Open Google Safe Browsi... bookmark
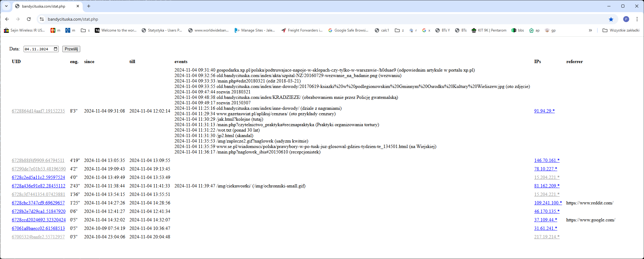This screenshot has width=644, height=259. (x=348, y=30)
